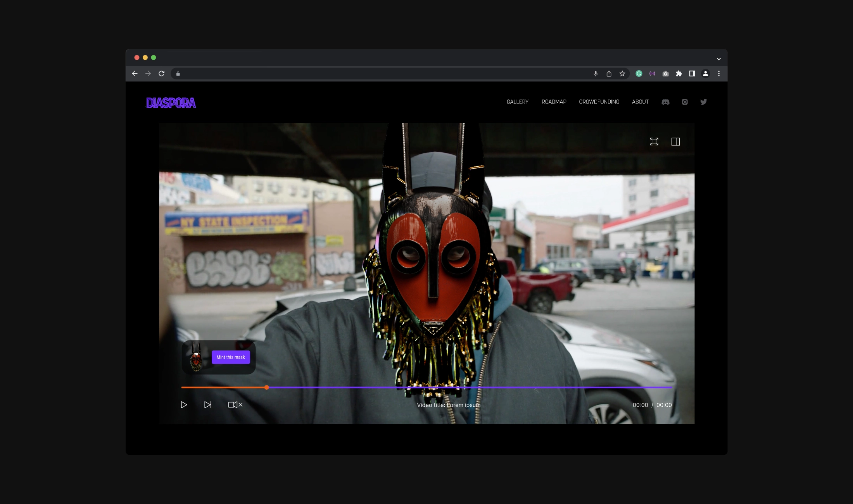Click the browser forward arrow
853x504 pixels.
pos(148,74)
